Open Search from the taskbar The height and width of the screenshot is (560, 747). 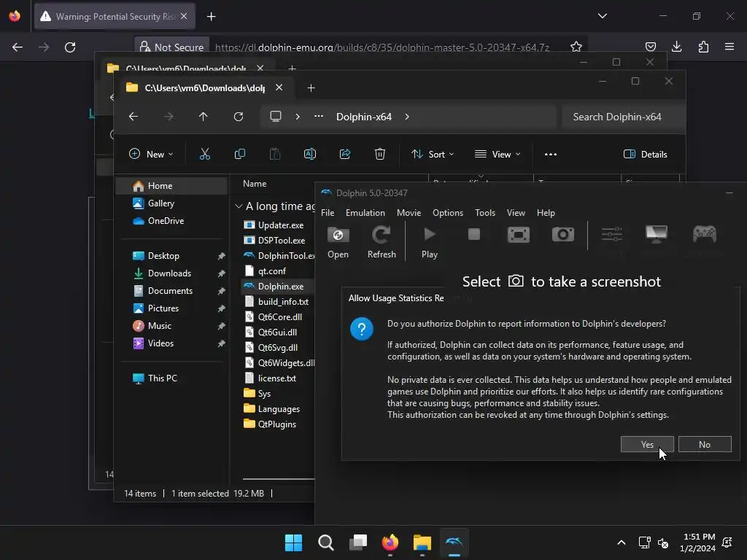click(x=326, y=542)
